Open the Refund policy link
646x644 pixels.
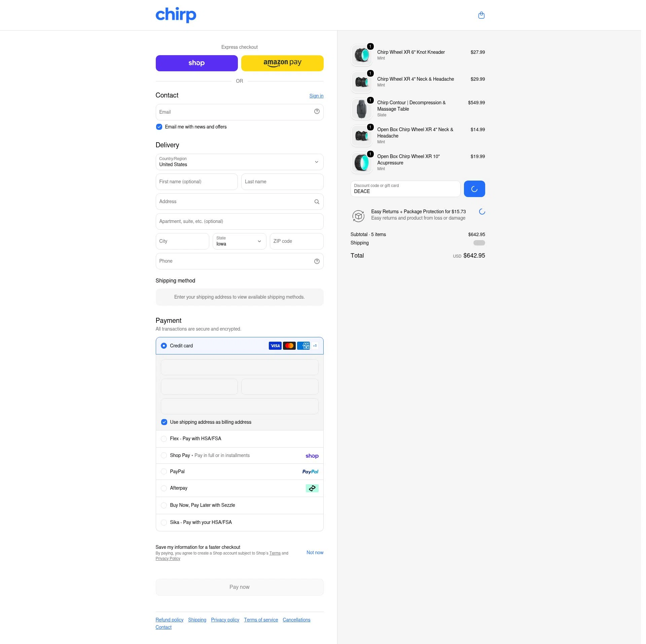click(x=169, y=620)
